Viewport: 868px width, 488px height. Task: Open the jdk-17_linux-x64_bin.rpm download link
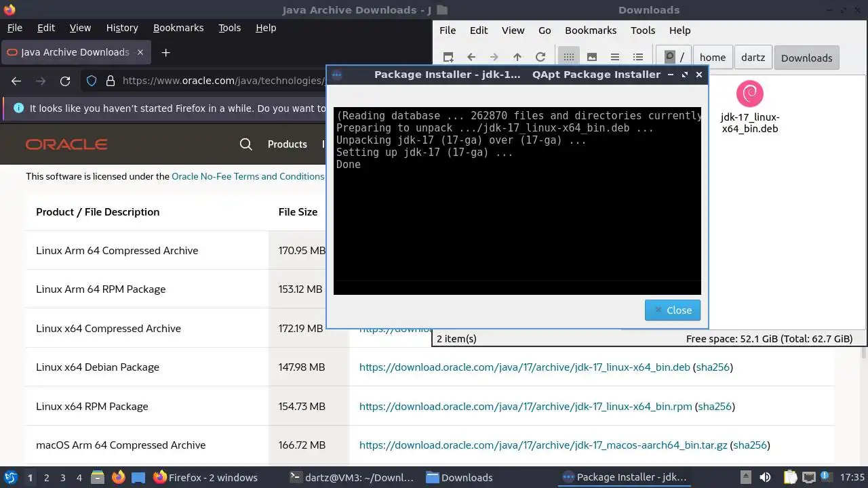(526, 407)
